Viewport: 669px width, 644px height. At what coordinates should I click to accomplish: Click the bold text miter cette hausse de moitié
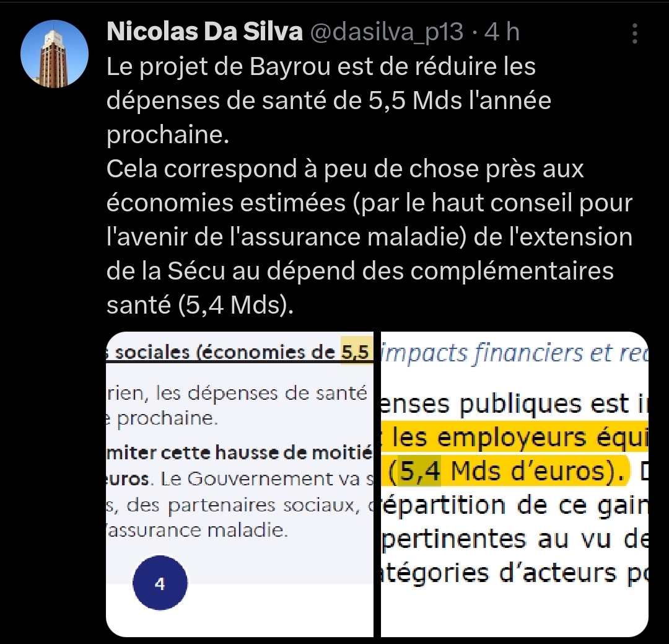click(239, 452)
